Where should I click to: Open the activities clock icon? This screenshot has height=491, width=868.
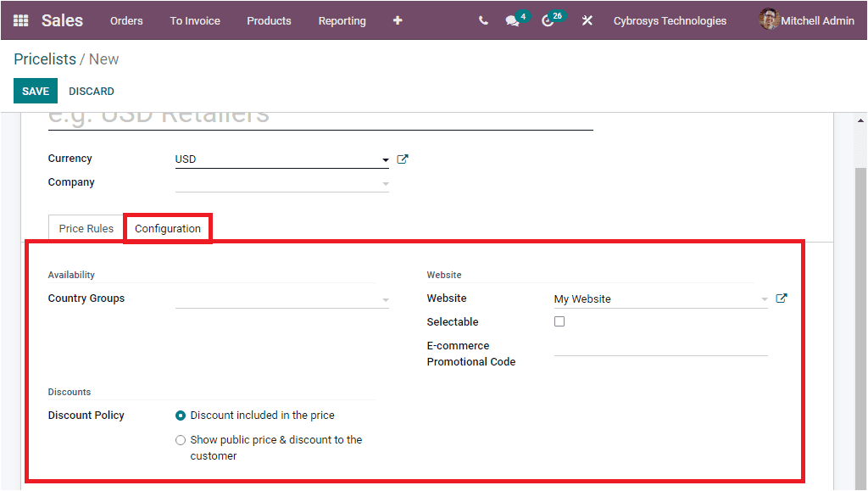(548, 20)
